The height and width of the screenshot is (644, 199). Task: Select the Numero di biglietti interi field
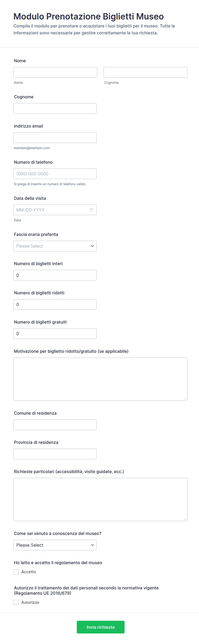[x=55, y=275]
